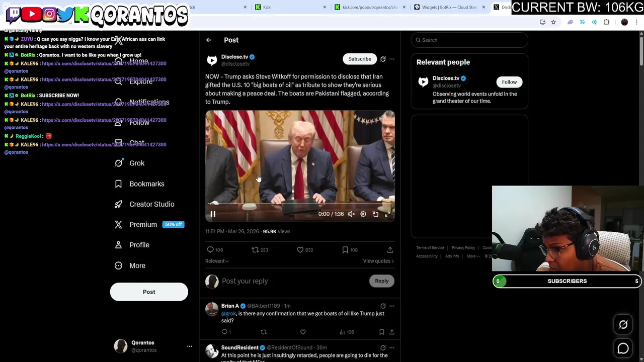644x362 pixels.
Task: Open the Chrome three-dot menu
Action: pos(637,22)
